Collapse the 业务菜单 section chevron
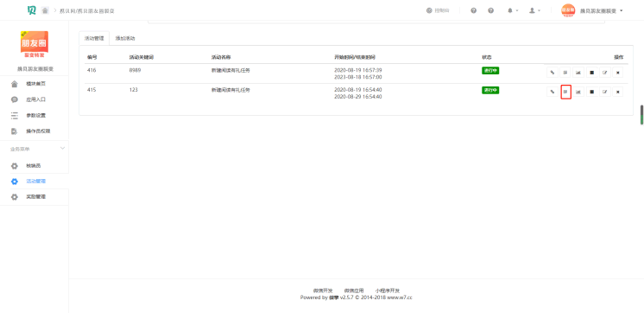The height and width of the screenshot is (313, 644). 62,148
